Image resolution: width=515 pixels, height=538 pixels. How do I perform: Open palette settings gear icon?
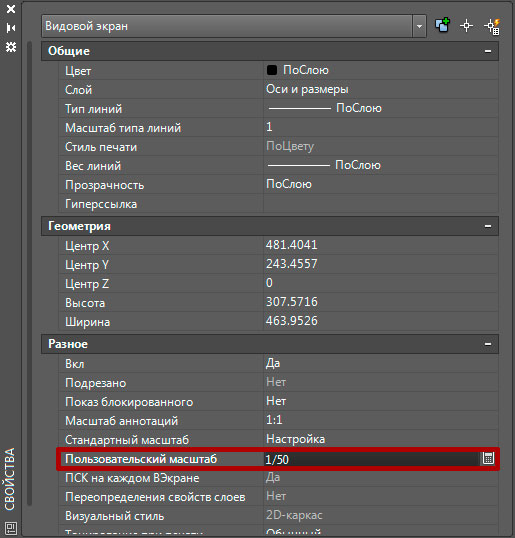click(11, 47)
